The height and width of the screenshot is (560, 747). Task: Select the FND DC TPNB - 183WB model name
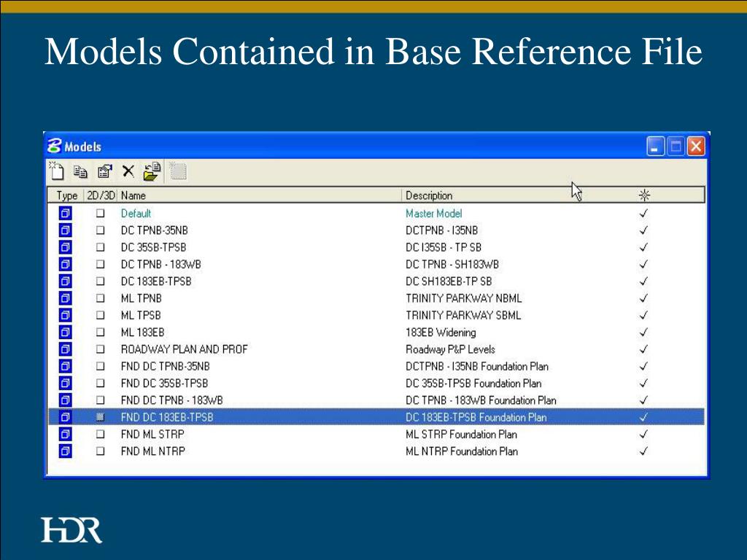click(172, 400)
